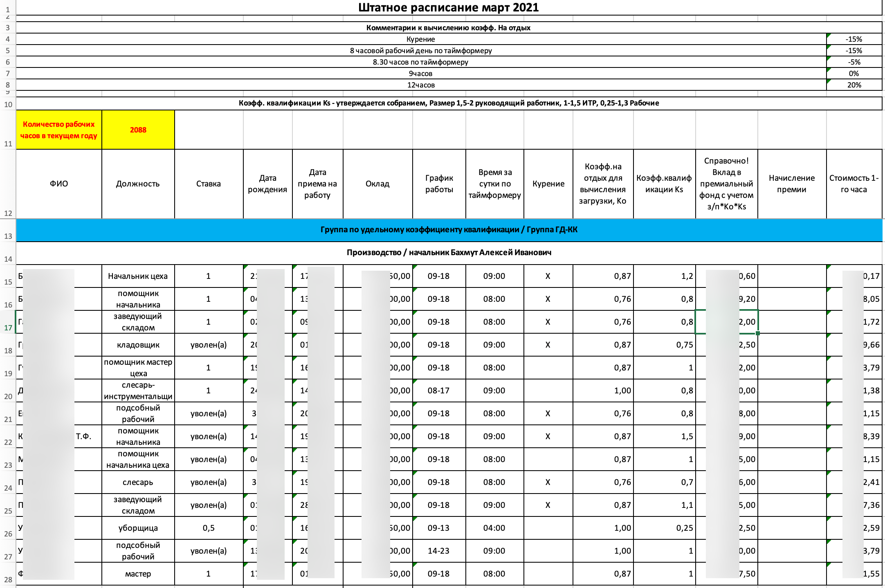The image size is (885, 588).
Task: Select the 'уборщица' position cell
Action: pyautogui.click(x=138, y=528)
